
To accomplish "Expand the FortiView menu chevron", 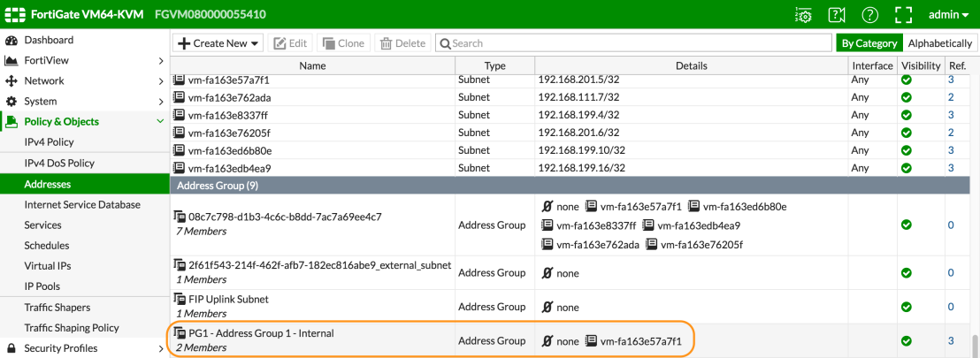I will (x=161, y=61).
